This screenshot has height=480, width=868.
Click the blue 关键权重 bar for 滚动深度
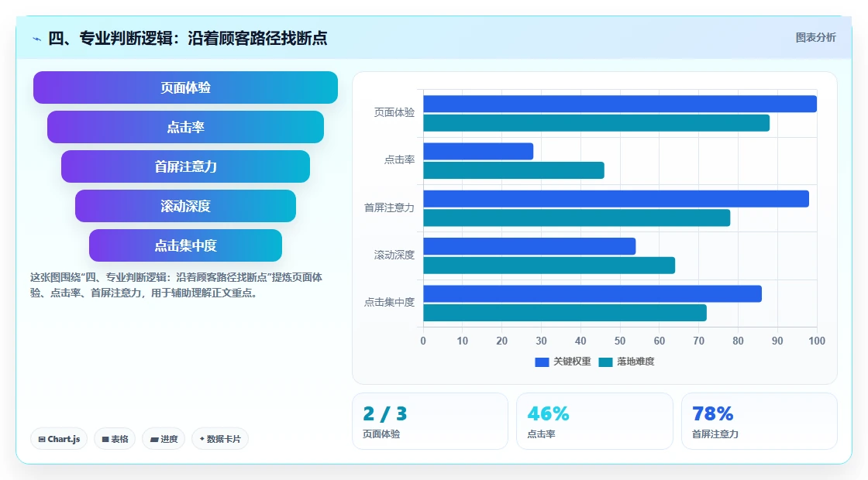(529, 246)
